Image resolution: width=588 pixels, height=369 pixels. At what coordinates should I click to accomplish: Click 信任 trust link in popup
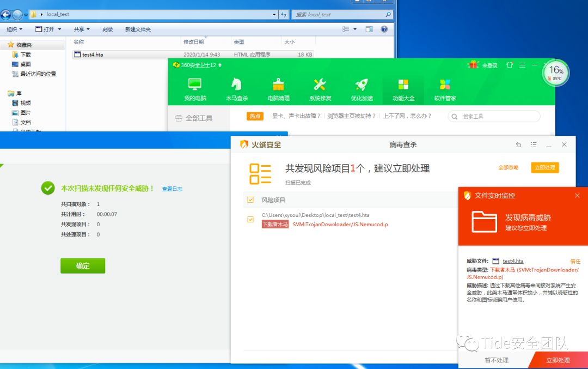tap(575, 261)
